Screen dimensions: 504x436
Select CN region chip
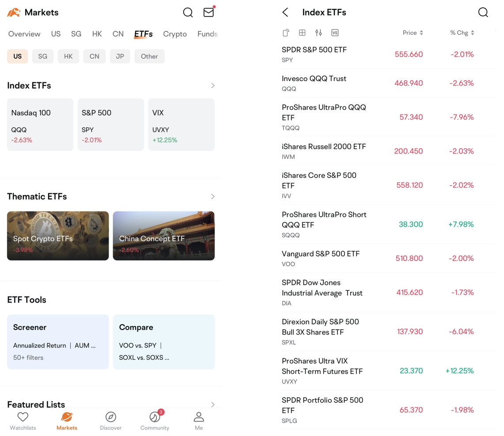click(x=94, y=56)
